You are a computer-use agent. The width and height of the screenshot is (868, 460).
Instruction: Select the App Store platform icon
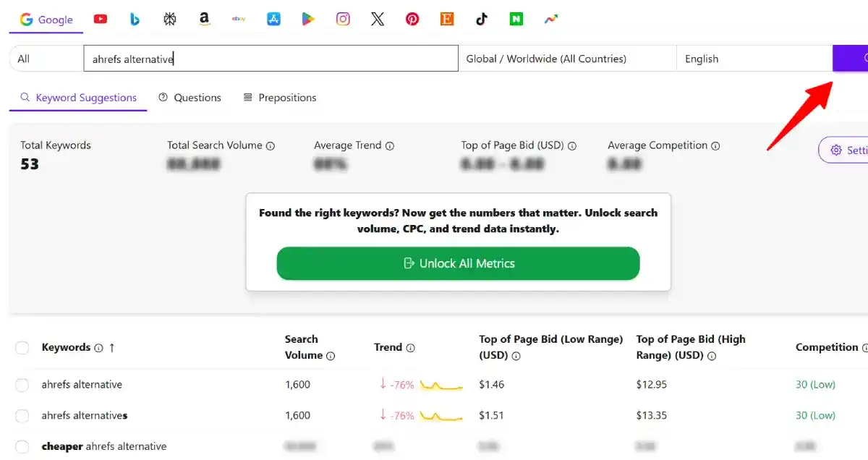[273, 20]
